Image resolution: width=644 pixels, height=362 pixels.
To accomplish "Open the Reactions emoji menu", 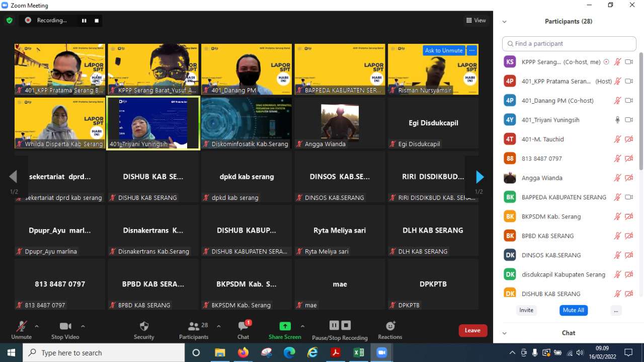I will tap(390, 326).
